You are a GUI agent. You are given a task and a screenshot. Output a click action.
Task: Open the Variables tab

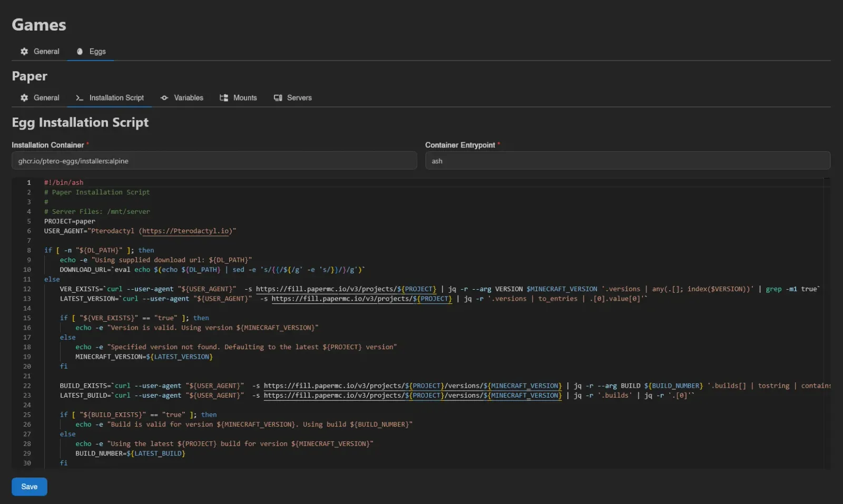coord(182,98)
